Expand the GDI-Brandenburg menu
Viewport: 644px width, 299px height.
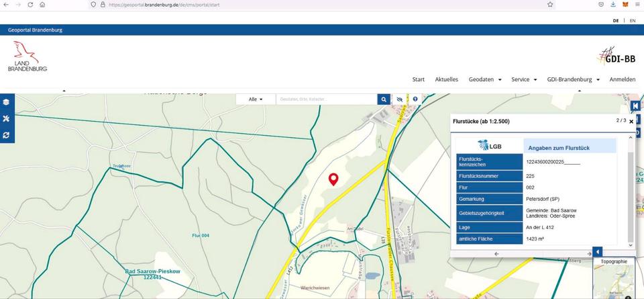(x=573, y=79)
